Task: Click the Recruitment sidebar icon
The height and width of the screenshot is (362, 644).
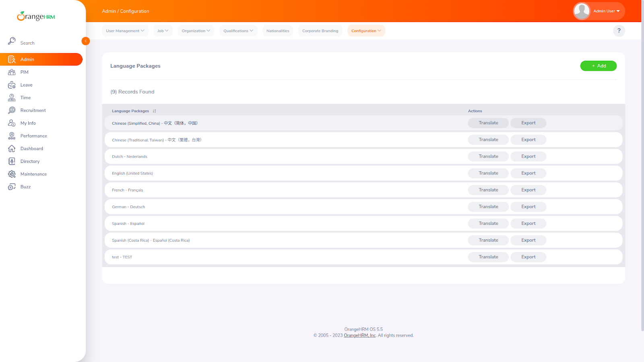Action: (x=12, y=110)
